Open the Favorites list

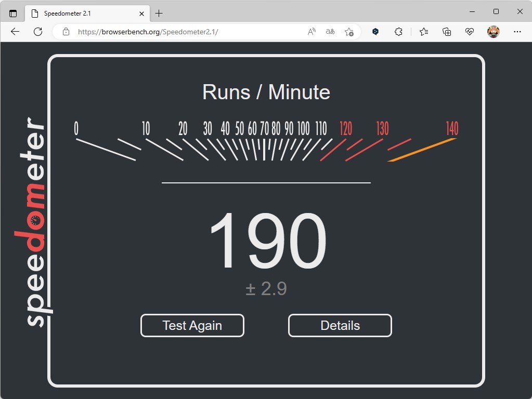424,32
